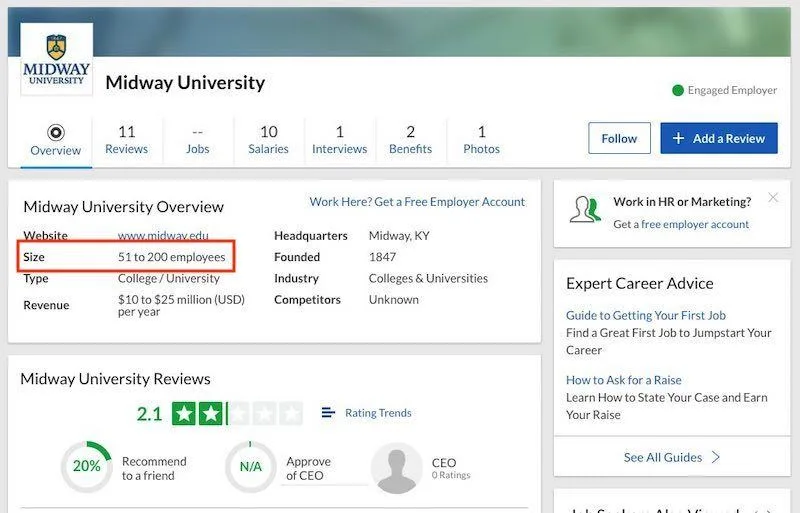Click the founded year 1847
This screenshot has height=513, width=800.
pyautogui.click(x=382, y=257)
